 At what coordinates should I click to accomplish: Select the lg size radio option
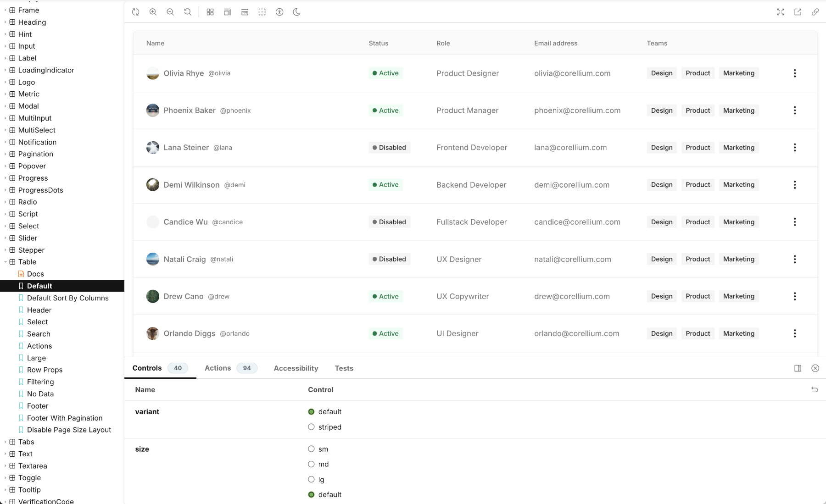tap(311, 479)
